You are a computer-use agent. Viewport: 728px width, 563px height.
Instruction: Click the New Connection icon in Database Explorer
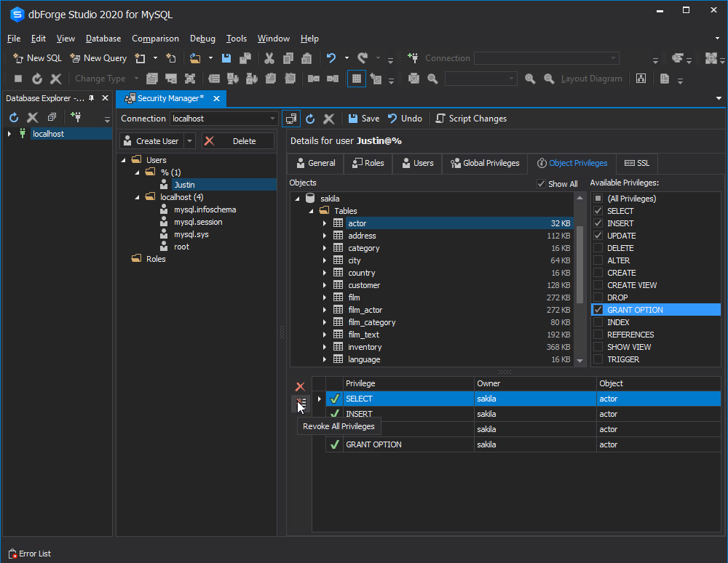[x=76, y=117]
